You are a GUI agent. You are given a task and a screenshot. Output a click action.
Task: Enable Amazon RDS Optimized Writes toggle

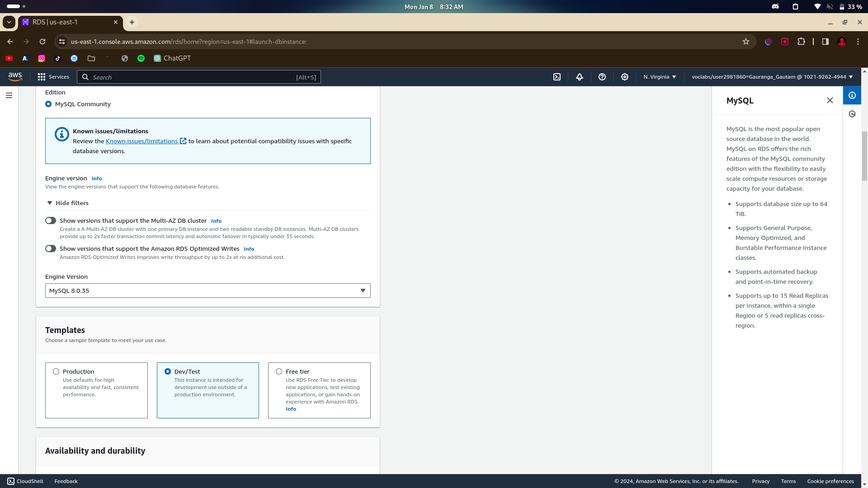(51, 249)
